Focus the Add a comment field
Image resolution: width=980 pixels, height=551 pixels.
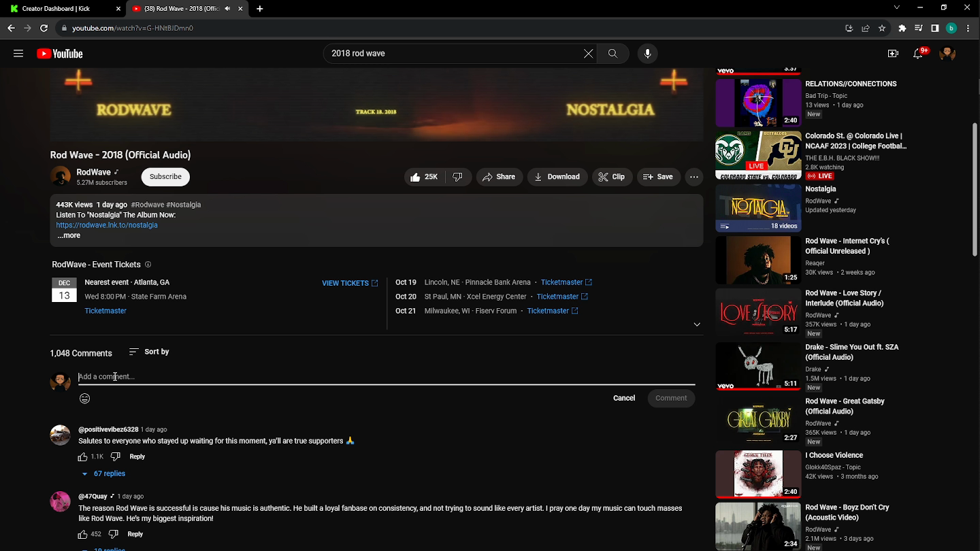pyautogui.click(x=387, y=377)
